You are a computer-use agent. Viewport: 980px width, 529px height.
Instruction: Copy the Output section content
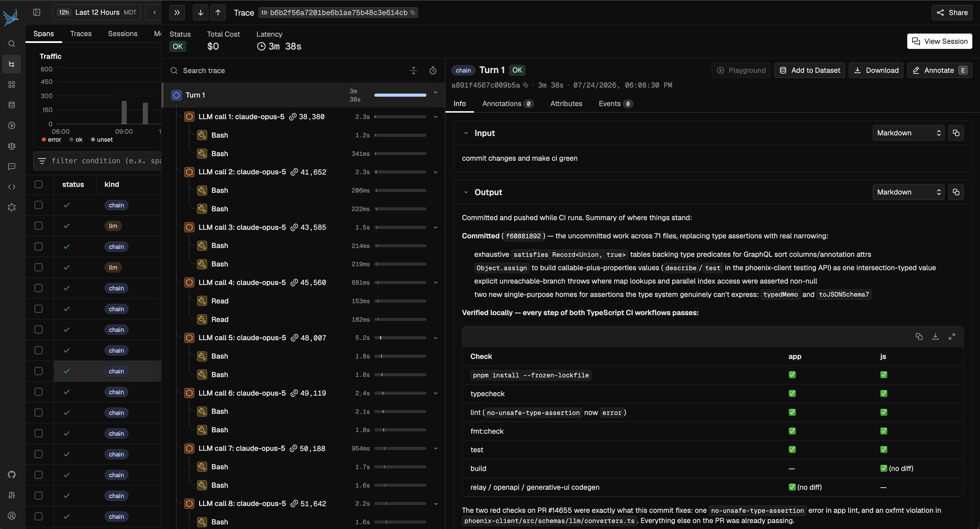coord(956,192)
